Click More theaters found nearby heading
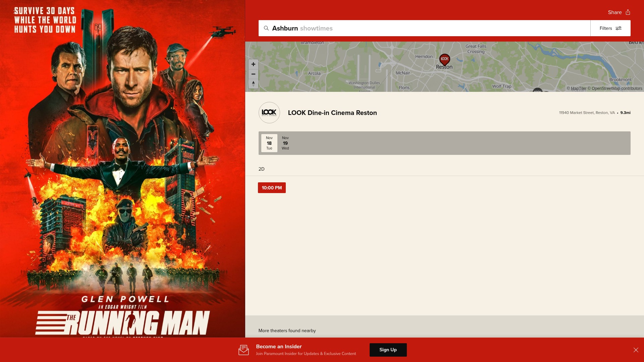This screenshot has height=362, width=644. tap(287, 330)
